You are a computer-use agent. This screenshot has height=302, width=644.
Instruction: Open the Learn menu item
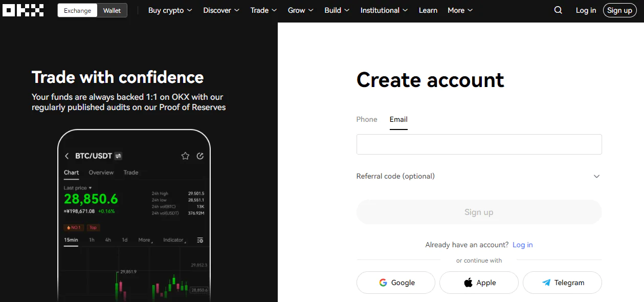coord(428,10)
